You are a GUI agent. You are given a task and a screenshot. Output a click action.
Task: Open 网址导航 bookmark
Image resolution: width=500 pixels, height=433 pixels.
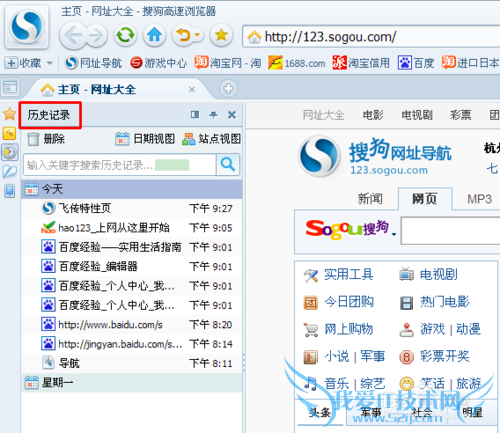tap(93, 63)
